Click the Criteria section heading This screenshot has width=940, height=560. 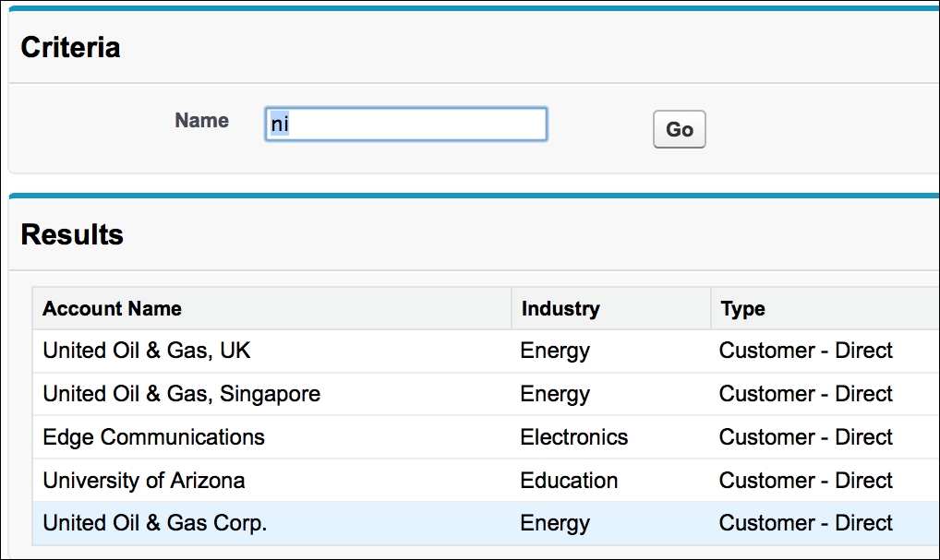click(70, 47)
